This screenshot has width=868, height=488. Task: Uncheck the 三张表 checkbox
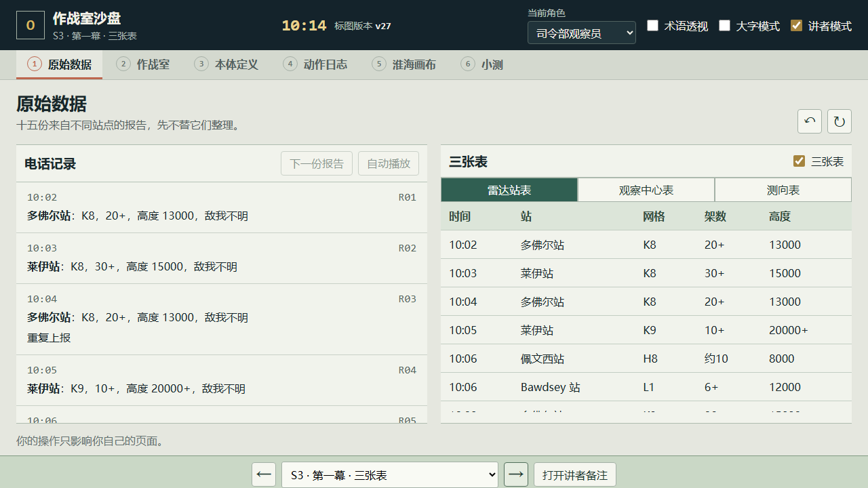[799, 161]
